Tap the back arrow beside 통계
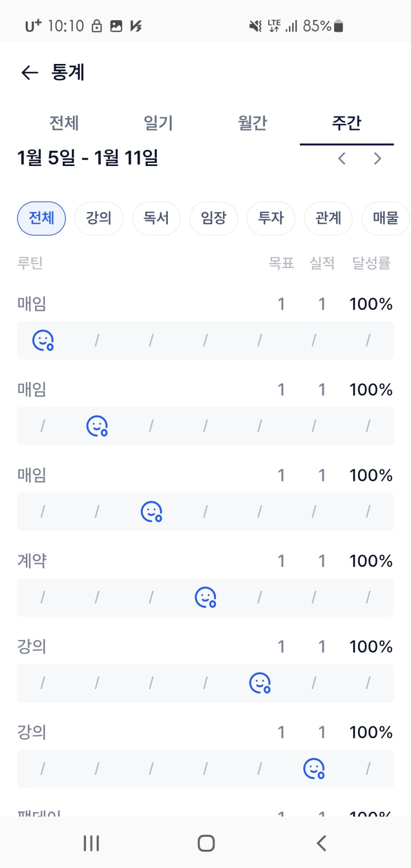This screenshot has width=411, height=868. pyautogui.click(x=30, y=73)
